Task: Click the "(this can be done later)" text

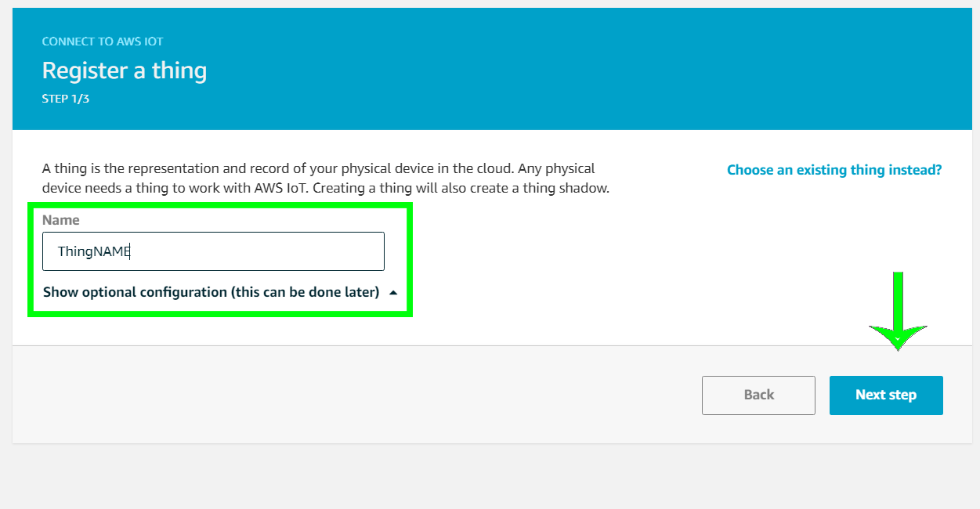Action: (x=305, y=292)
